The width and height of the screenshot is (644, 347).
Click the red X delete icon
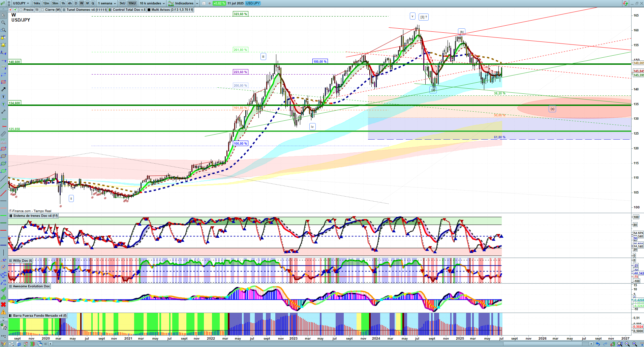[3, 305]
